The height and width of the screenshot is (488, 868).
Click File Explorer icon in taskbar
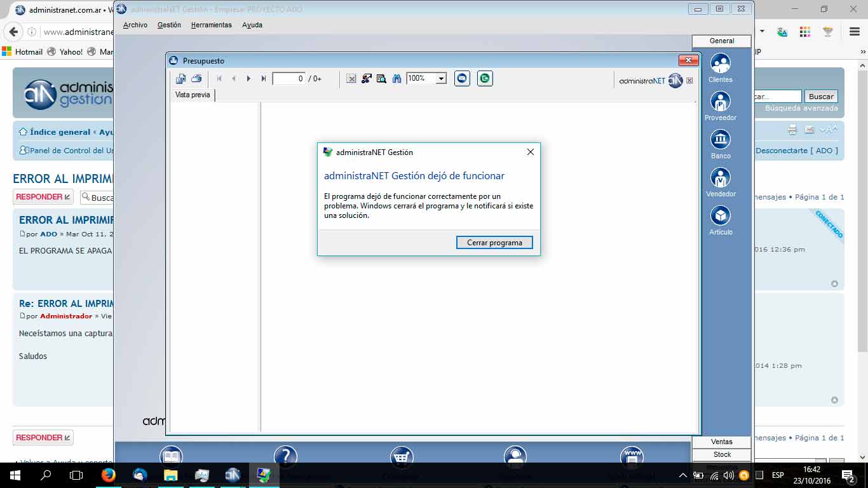coord(171,475)
